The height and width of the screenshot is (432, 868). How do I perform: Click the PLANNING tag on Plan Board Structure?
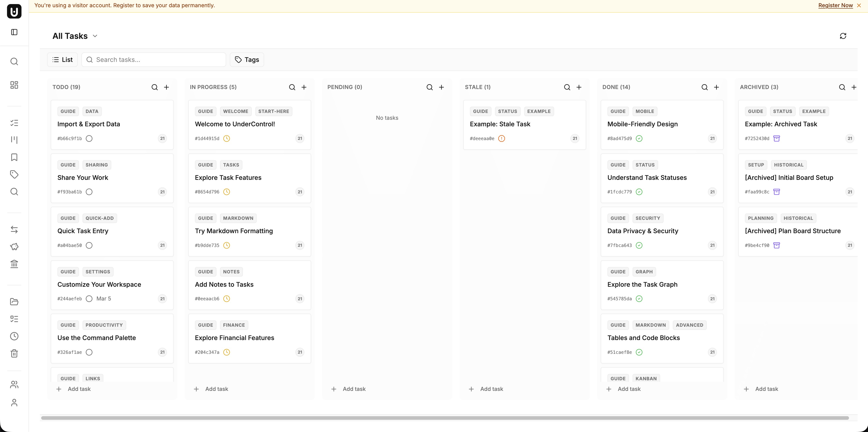coord(761,218)
